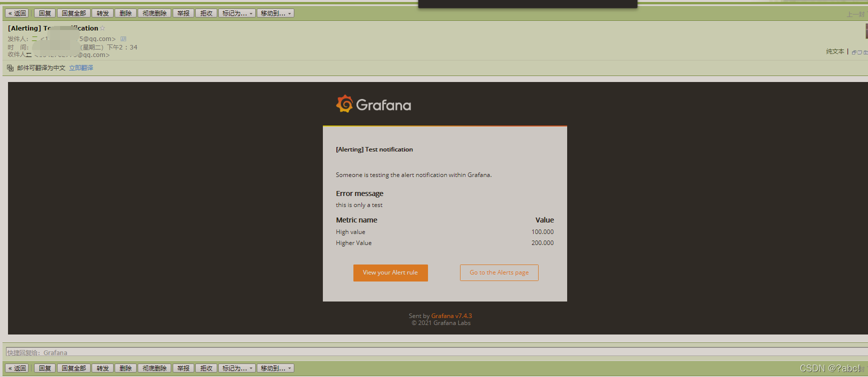Open the bottom 移动到 dropdown

[275, 368]
